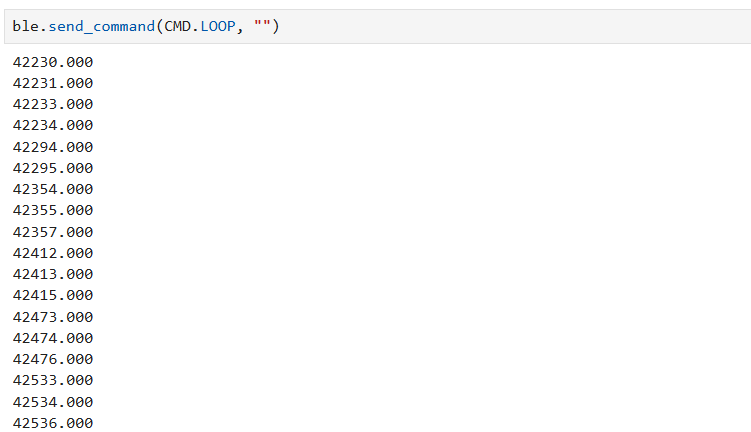Click the LOOP attribute in the code
This screenshot has height=432, width=751.
(x=218, y=26)
